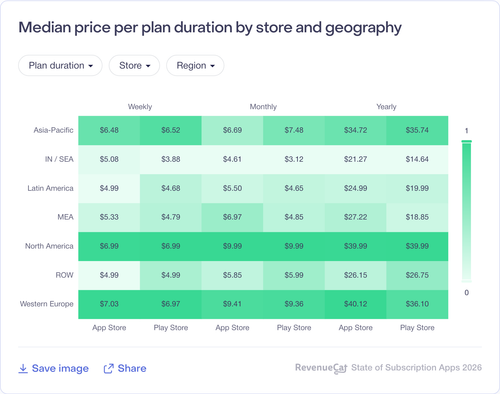Click the Share link
The width and height of the screenshot is (500, 394).
coord(125,368)
